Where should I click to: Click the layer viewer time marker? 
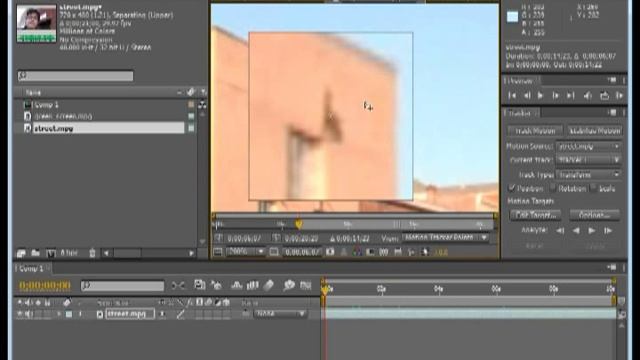299,224
